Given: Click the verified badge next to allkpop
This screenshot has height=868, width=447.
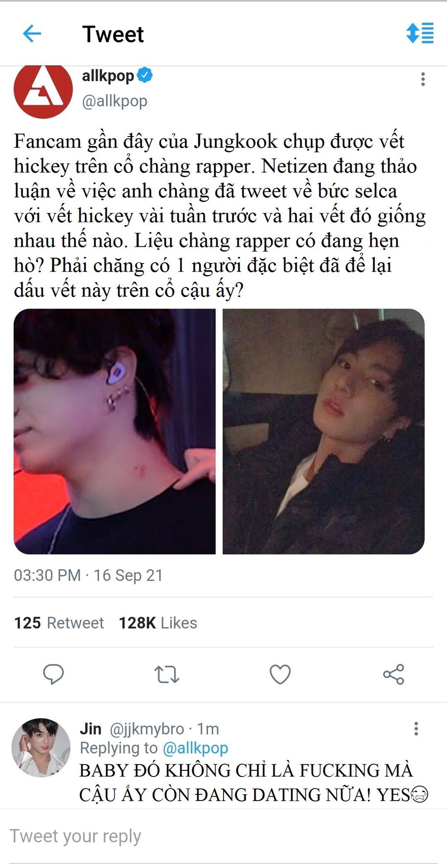Looking at the screenshot, I should 145,75.
